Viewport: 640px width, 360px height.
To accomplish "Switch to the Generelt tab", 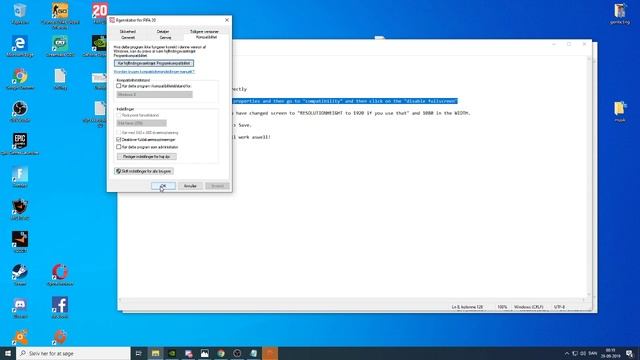I will click(128, 38).
